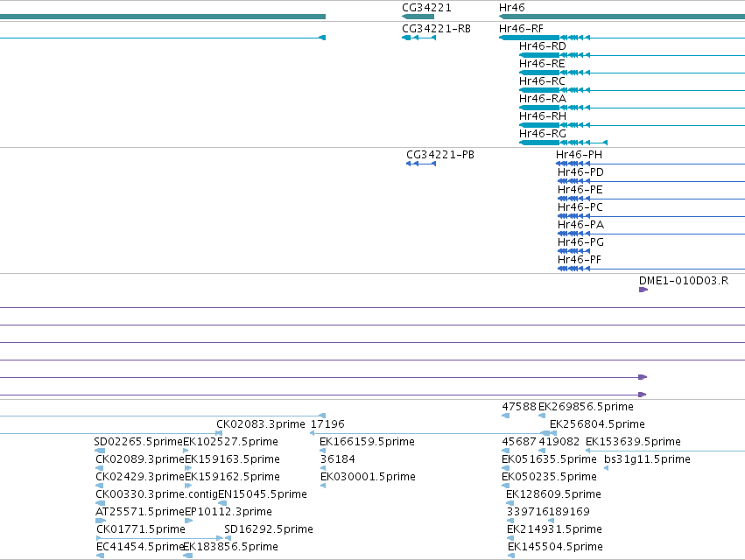The height and width of the screenshot is (560, 745).
Task: Select EST EK183856.5prime
Action: (x=230, y=547)
